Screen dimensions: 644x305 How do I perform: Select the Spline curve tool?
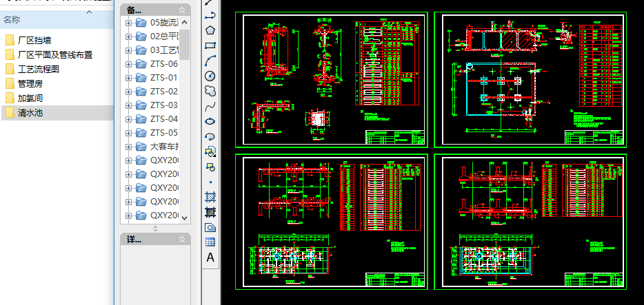[210, 107]
